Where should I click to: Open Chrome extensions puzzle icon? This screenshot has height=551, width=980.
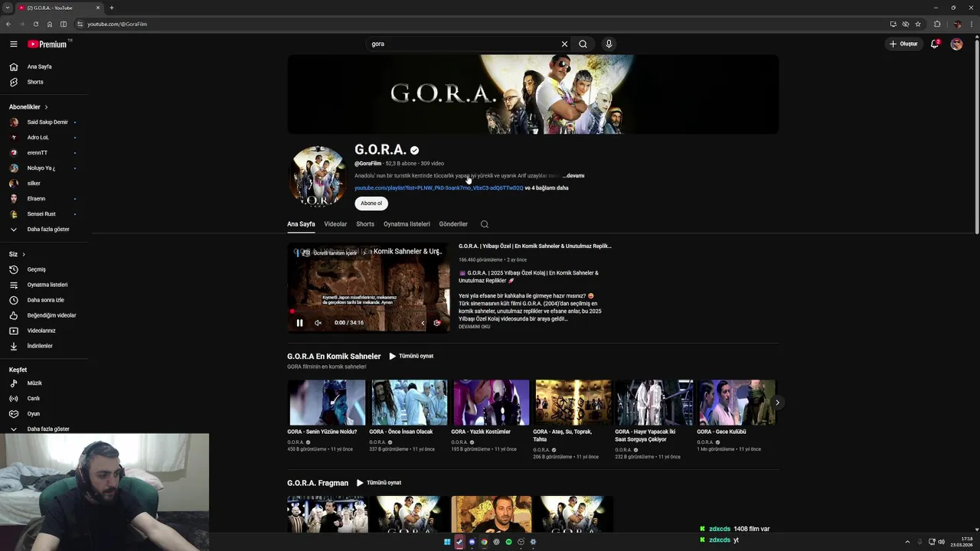(937, 24)
